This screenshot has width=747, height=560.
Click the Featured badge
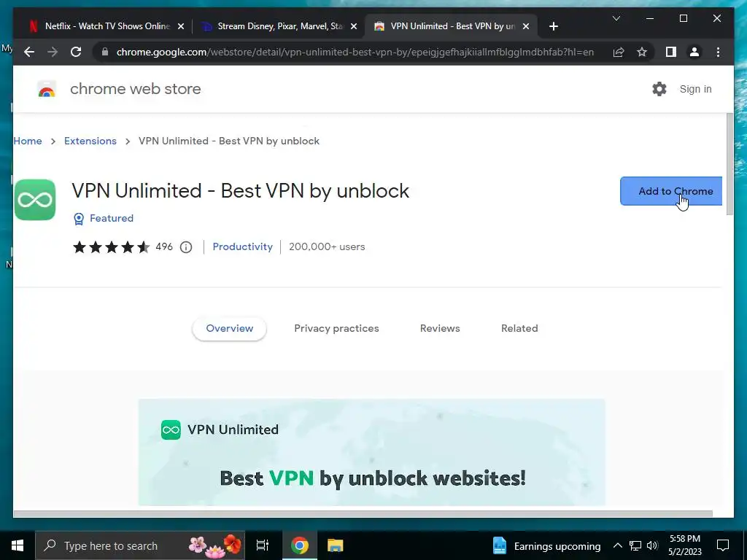point(104,218)
